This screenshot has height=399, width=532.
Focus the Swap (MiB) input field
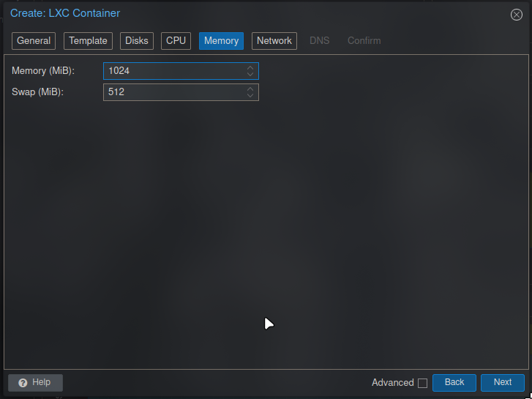click(173, 92)
